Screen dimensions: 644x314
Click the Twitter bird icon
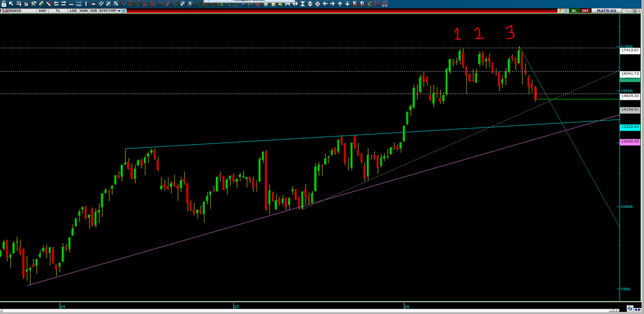pos(123,11)
